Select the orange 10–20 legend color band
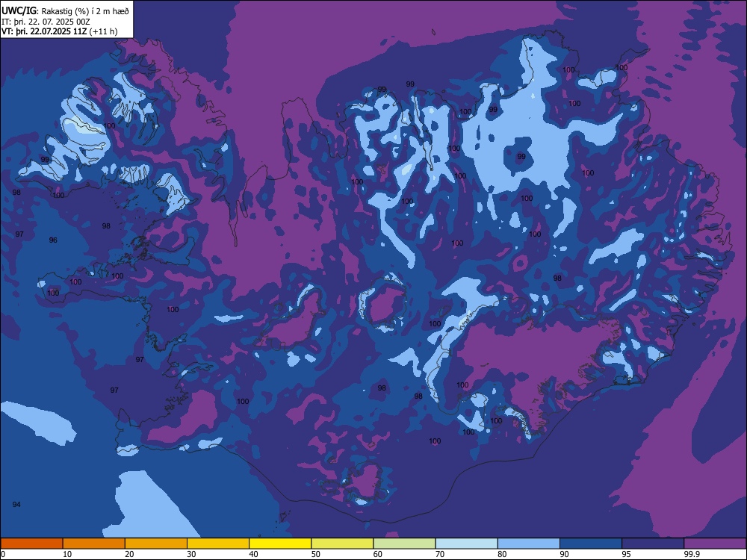The image size is (747, 560). tap(94, 544)
